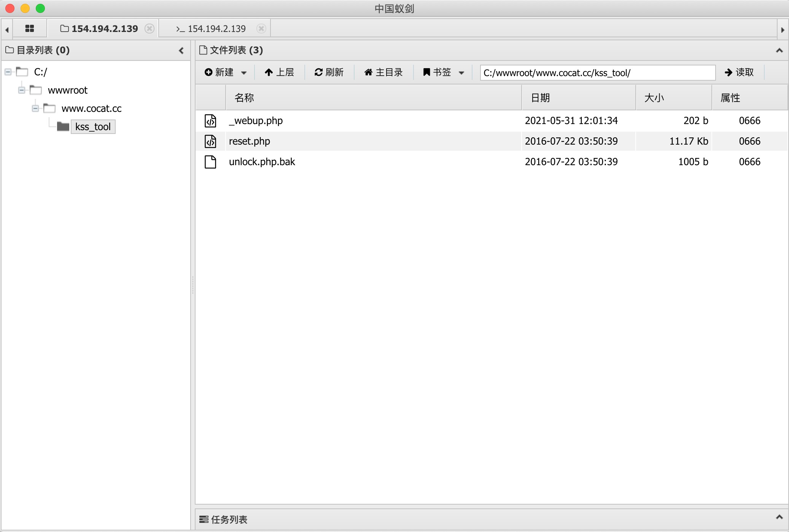The height and width of the screenshot is (532, 789).
Task: Sort by 日期 date column header
Action: [579, 98]
